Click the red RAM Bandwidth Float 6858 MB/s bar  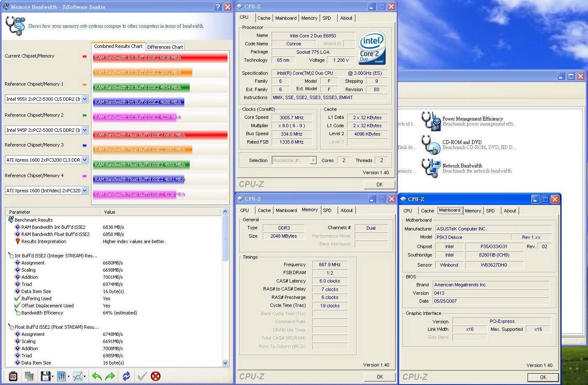(x=160, y=135)
